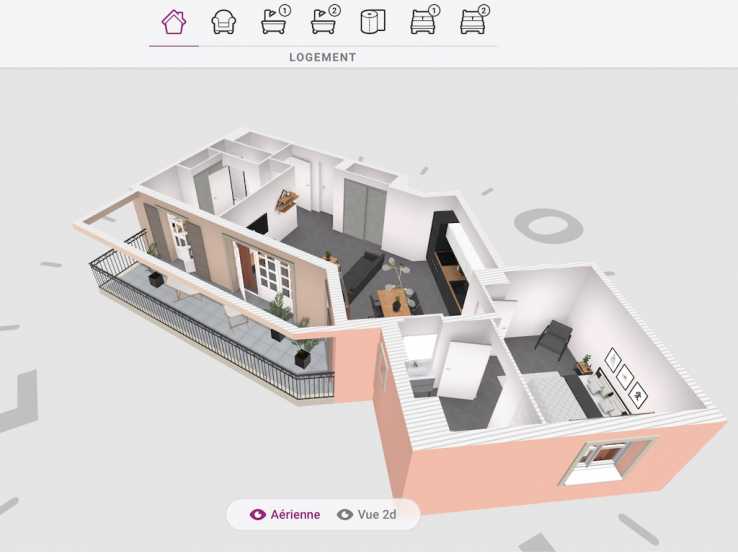Select the bathroom 2 bathtub icon
This screenshot has height=554, width=738.
[x=323, y=21]
